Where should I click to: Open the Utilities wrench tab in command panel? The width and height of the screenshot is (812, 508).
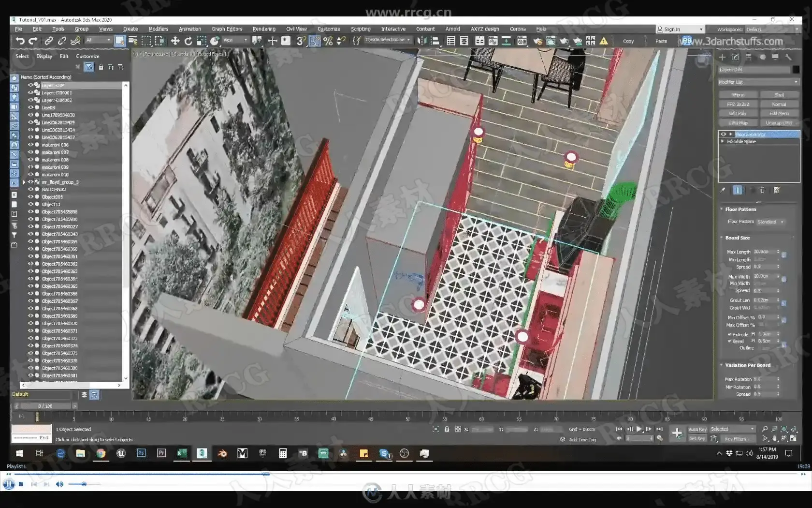pyautogui.click(x=788, y=57)
